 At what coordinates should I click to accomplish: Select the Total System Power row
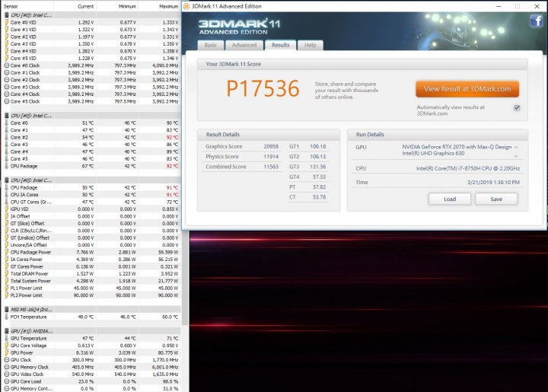tap(91, 281)
